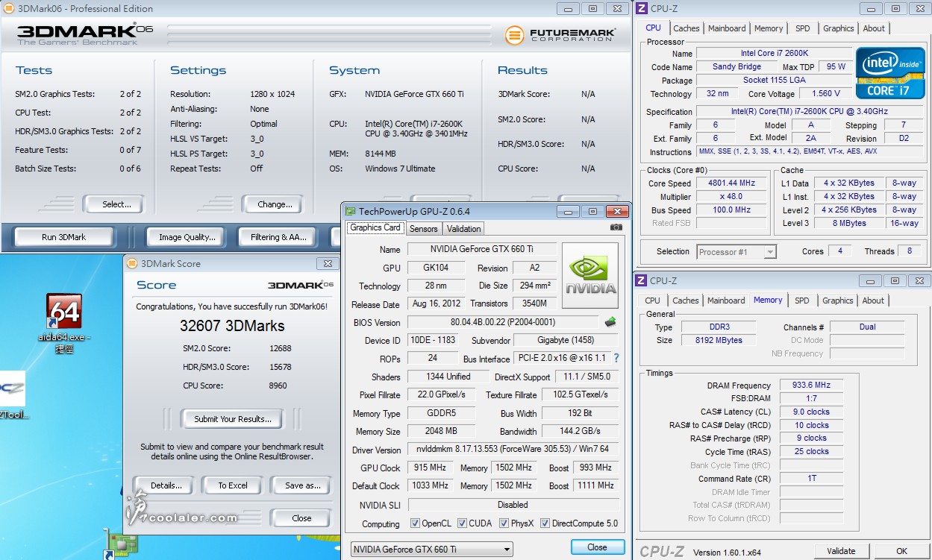Screen dimensions: 932x560
Task: Open the SPD tab in top CPU-Z
Action: pyautogui.click(x=802, y=28)
